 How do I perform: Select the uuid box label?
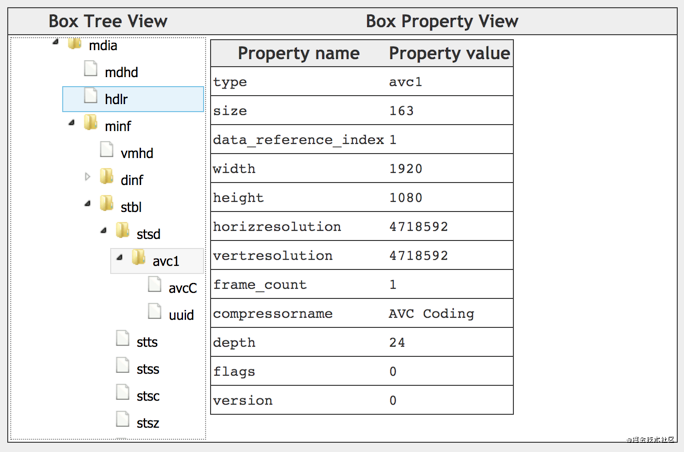[x=181, y=315]
